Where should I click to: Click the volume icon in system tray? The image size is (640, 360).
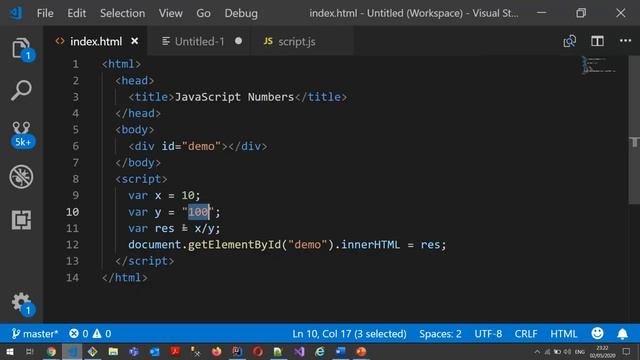point(567,352)
